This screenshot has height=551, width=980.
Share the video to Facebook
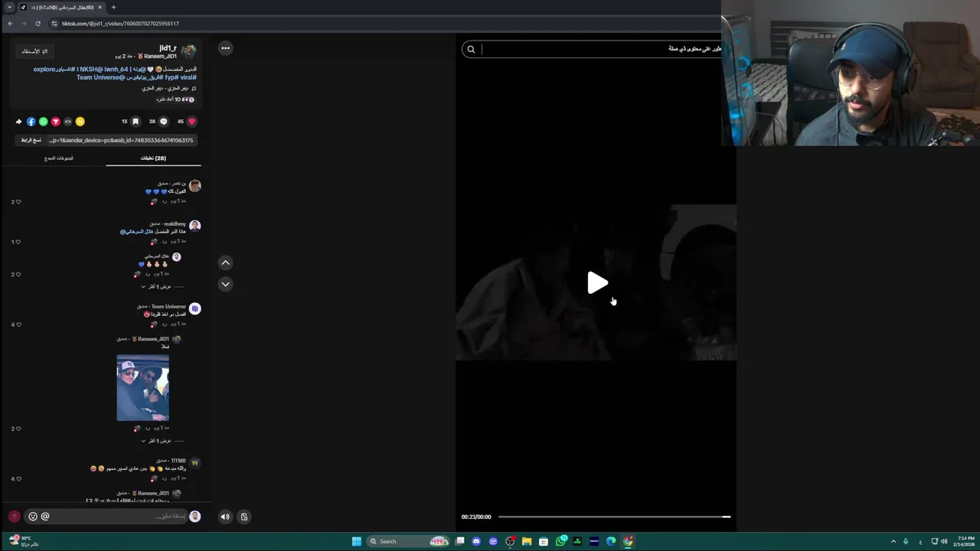tap(31, 122)
